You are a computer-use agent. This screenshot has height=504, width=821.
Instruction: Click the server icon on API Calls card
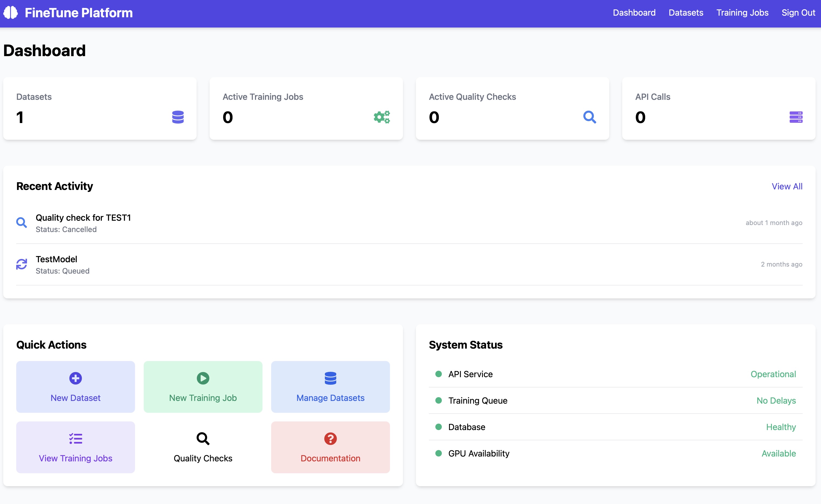click(796, 117)
